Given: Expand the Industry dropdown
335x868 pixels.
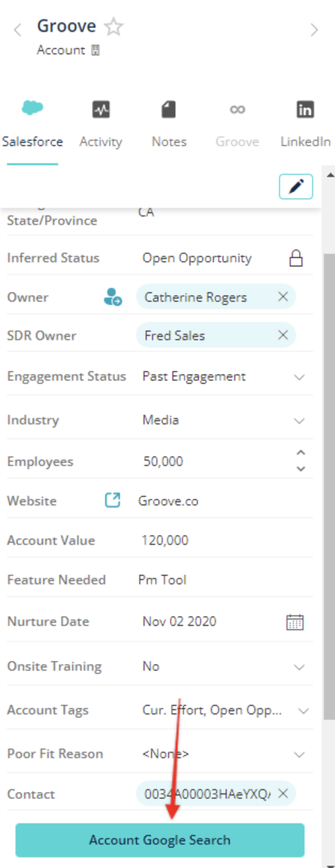Looking at the screenshot, I should click(300, 421).
